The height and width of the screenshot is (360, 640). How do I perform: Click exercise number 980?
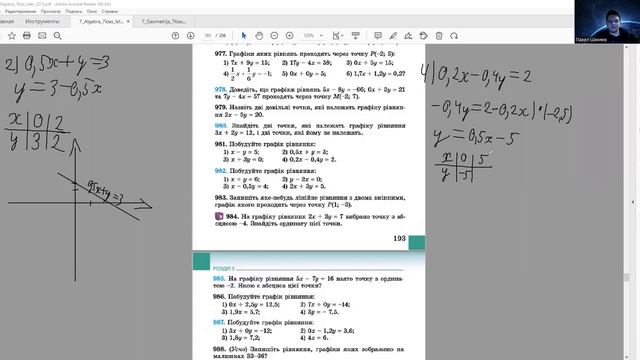pos(220,126)
